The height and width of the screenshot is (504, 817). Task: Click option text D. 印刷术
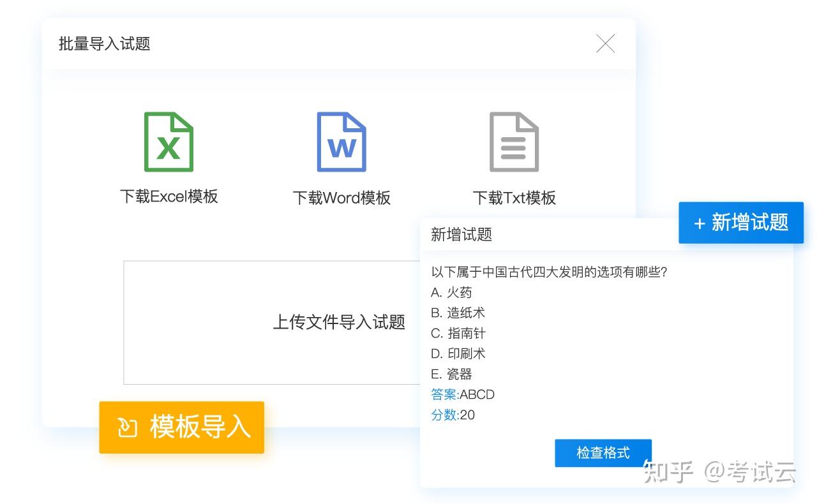[458, 353]
